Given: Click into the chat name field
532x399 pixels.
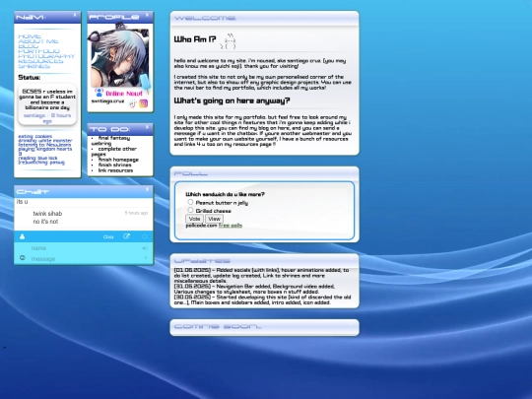Looking at the screenshot, I should coord(85,248).
